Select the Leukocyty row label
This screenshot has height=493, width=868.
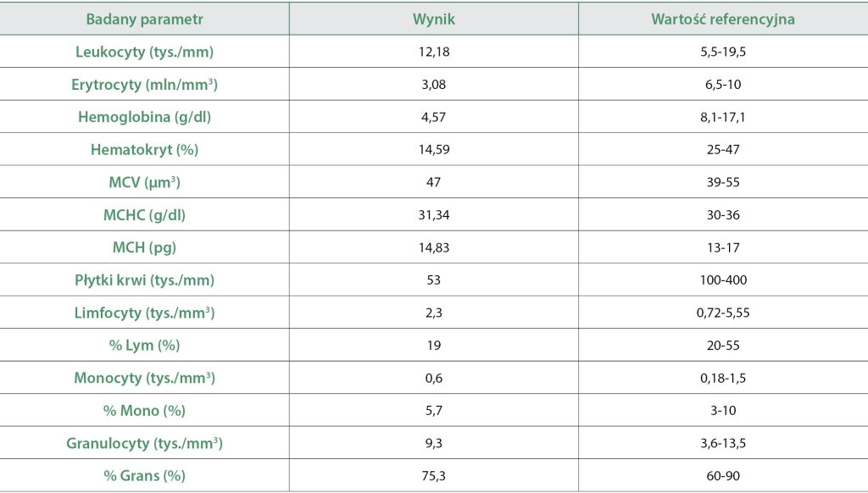[144, 52]
